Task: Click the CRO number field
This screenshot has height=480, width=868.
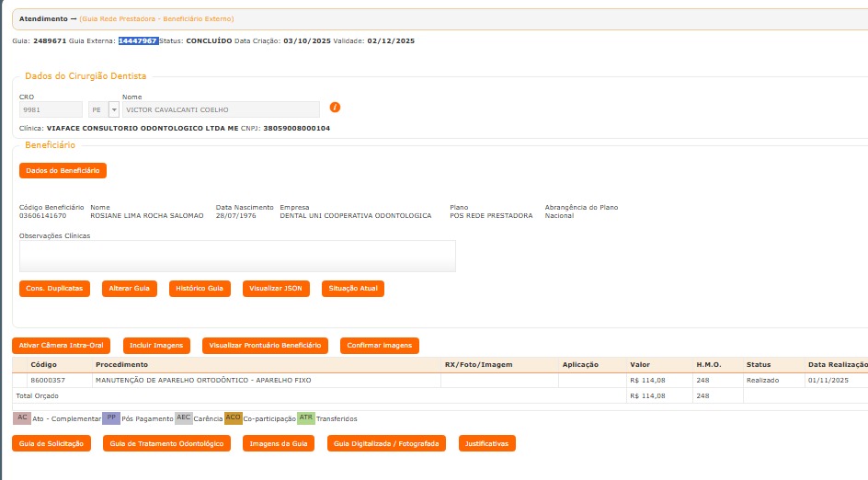Action: (51, 109)
